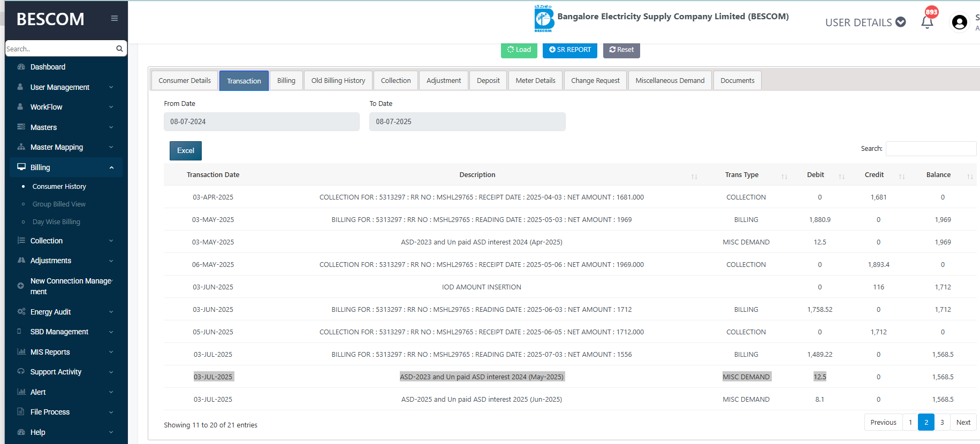Screen dimensions: 980x444
Task: Click the Adjustments sidebar icon
Action: (x=21, y=261)
